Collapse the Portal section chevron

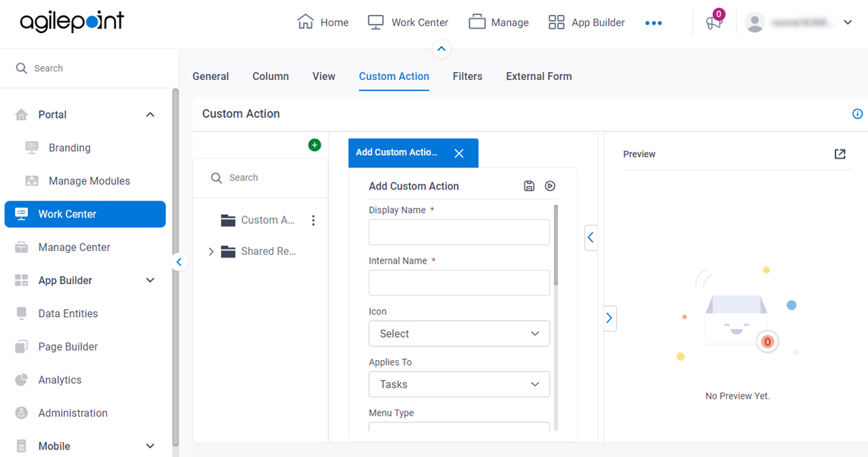(151, 115)
